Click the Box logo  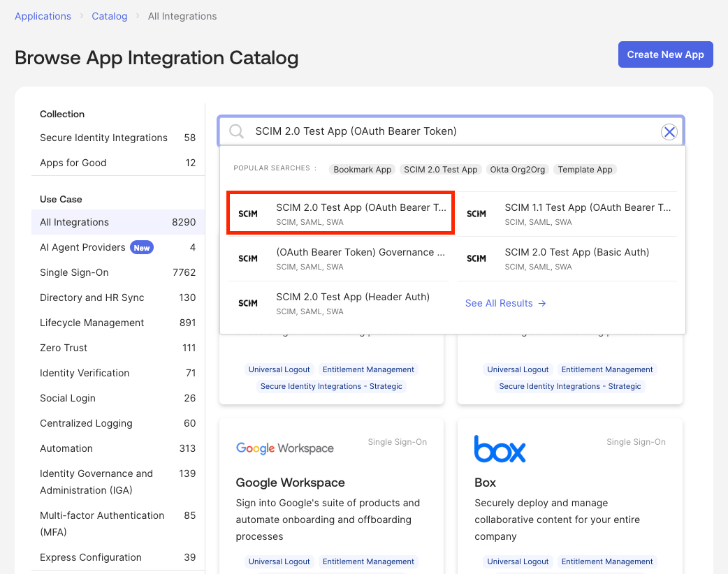[500, 449]
